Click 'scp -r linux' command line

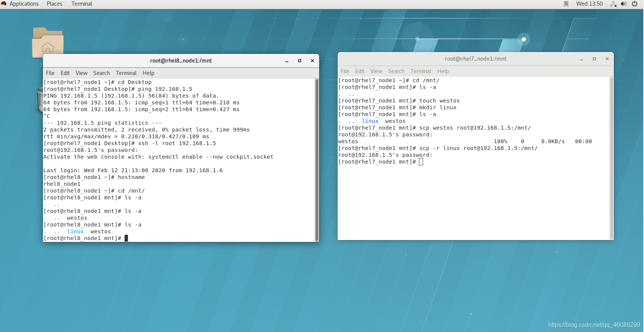[438, 148]
